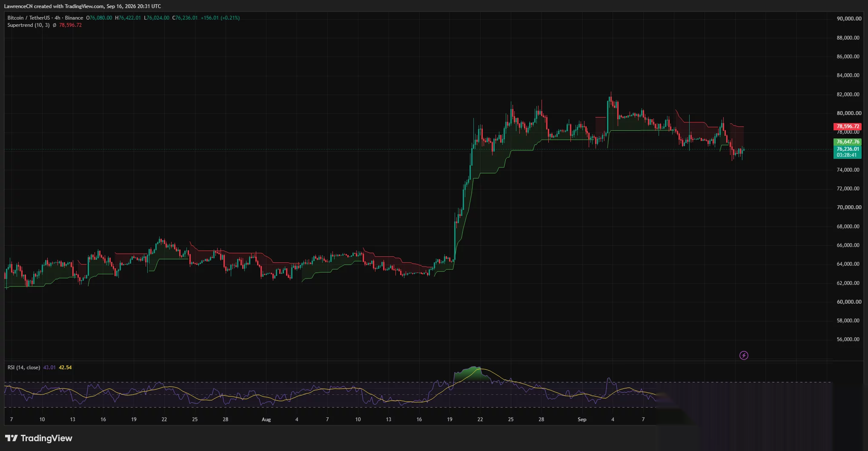Image resolution: width=868 pixels, height=451 pixels.
Task: Click the 70,000.00 price scale label
Action: 849,207
